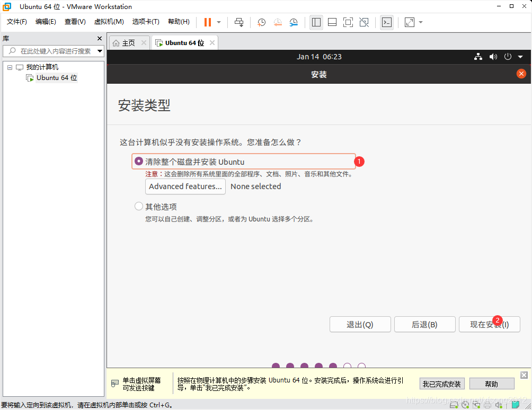Click the Ubuntu network status icon
This screenshot has width=532, height=410.
[x=478, y=57]
